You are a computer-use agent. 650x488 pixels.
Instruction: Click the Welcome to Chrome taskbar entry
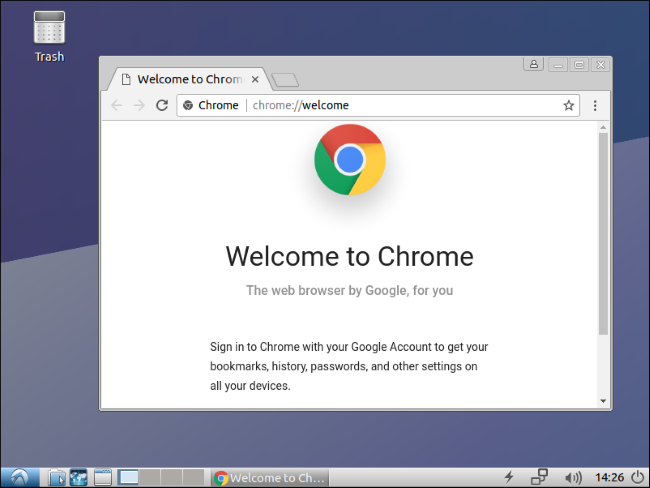268,477
